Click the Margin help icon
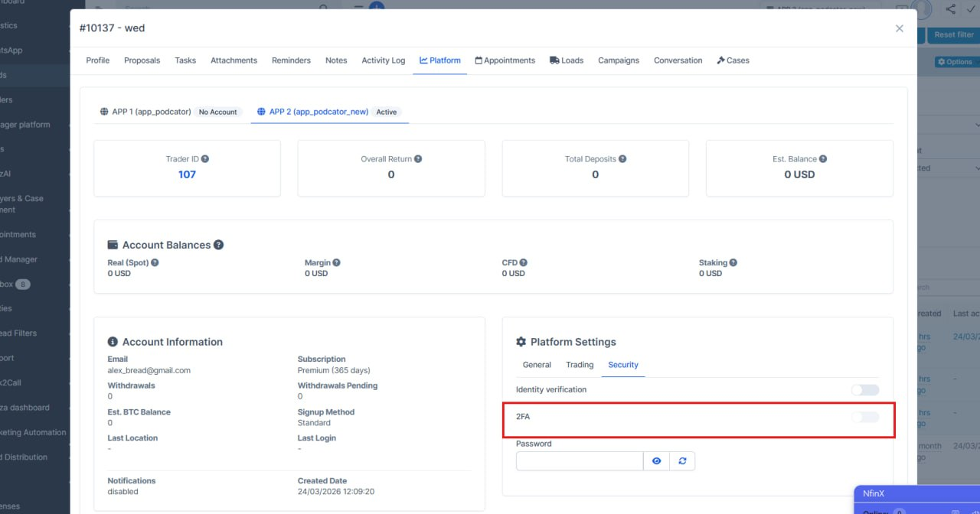The height and width of the screenshot is (514, 980). [337, 262]
